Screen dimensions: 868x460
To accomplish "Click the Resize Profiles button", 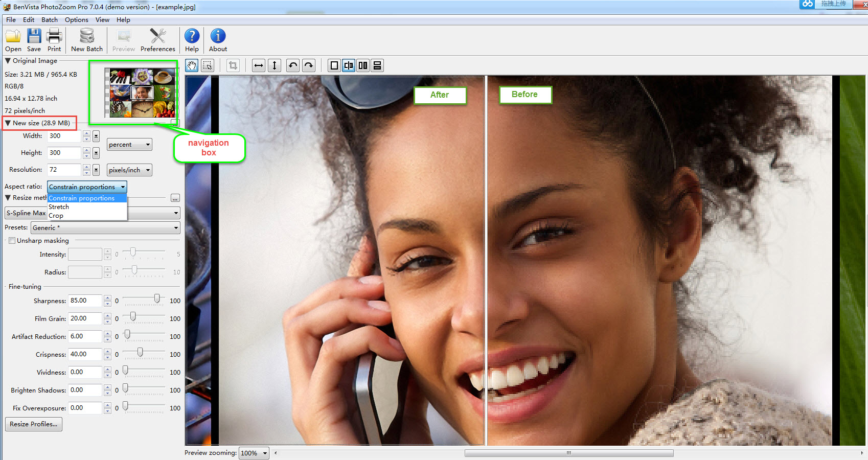I will [x=33, y=424].
